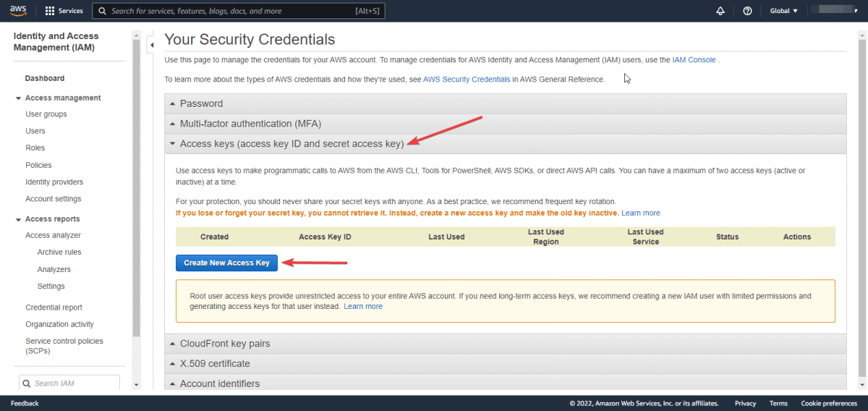Click the Actions column header
The width and height of the screenshot is (868, 411).
797,237
